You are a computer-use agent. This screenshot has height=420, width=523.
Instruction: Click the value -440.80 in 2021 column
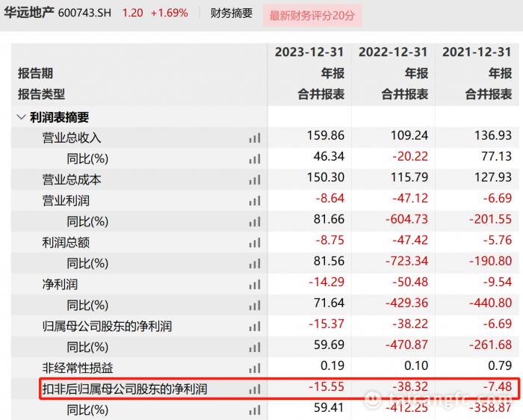pyautogui.click(x=490, y=303)
